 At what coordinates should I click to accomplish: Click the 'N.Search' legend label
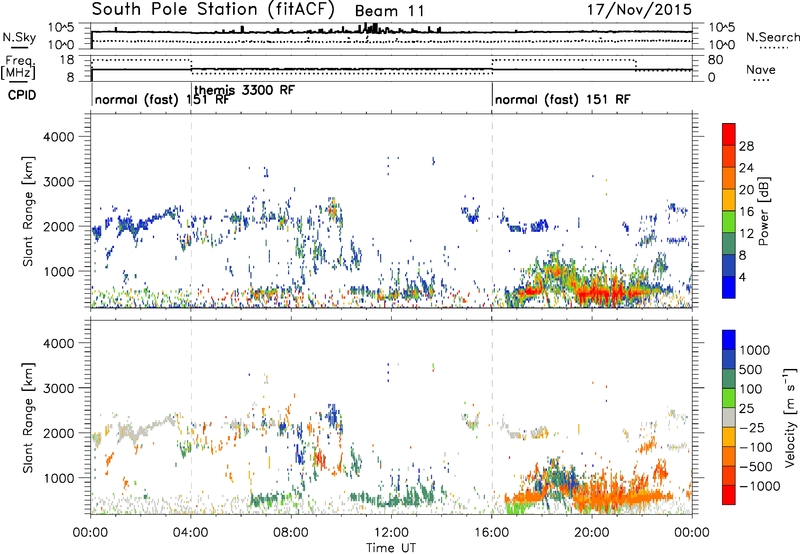tap(772, 37)
